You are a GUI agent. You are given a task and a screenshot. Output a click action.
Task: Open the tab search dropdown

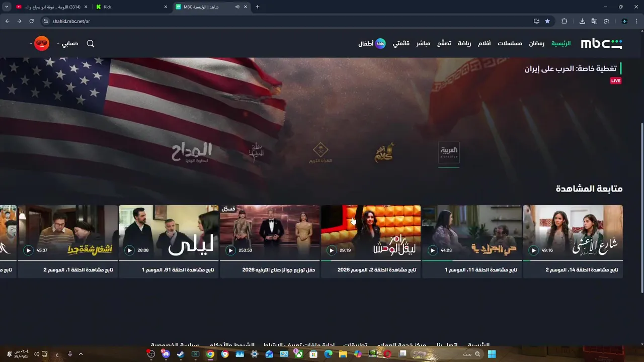7,7
